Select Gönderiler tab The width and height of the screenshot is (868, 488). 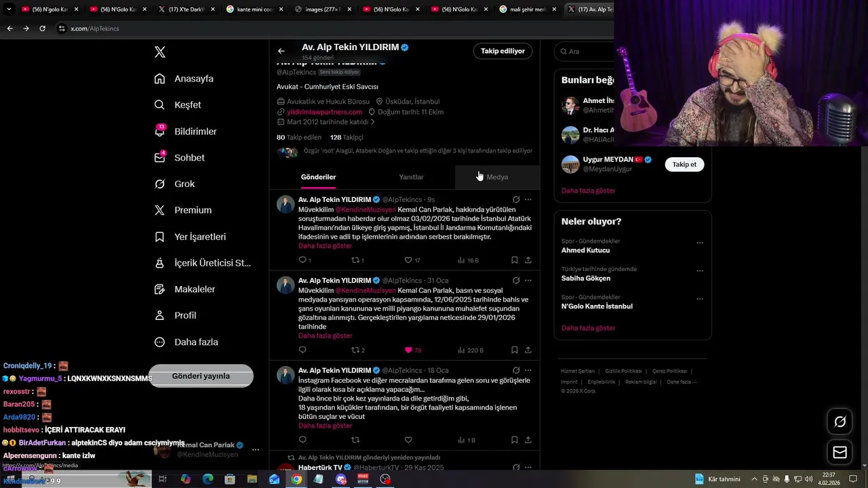point(318,177)
